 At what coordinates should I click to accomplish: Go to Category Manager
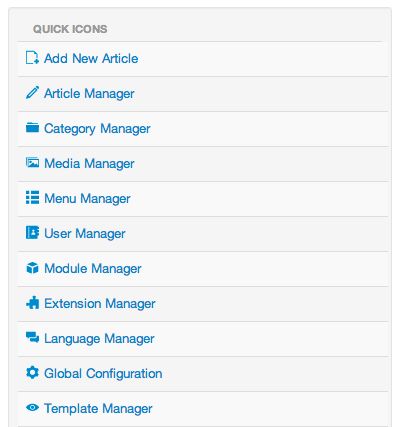coord(97,129)
